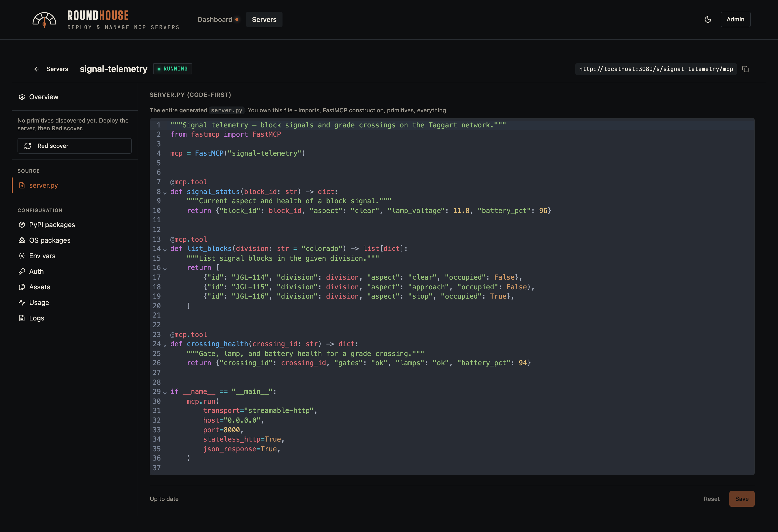778x532 pixels.
Task: Click the Rediscover button
Action: 74,146
